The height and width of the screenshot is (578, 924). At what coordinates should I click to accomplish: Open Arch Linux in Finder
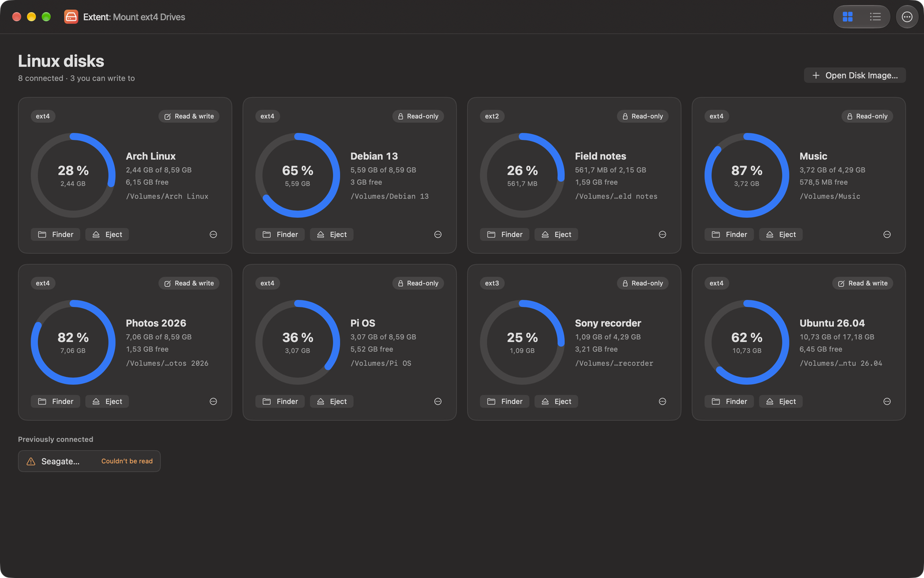(55, 234)
